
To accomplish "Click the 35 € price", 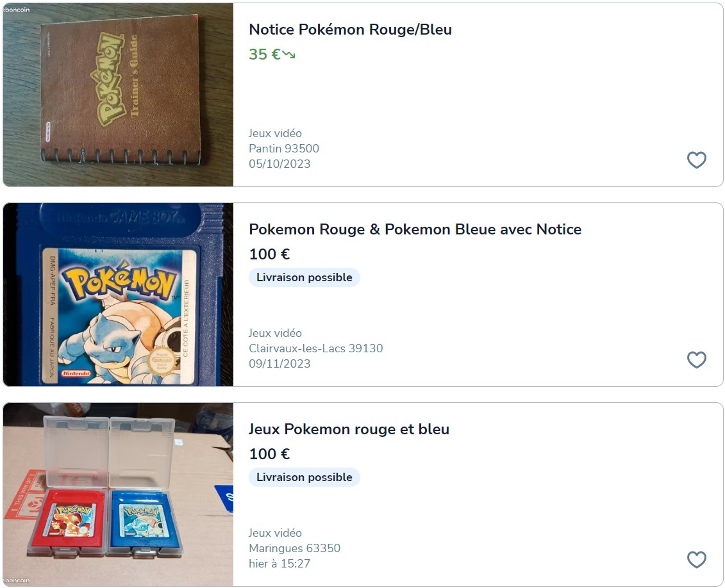I will tap(265, 54).
